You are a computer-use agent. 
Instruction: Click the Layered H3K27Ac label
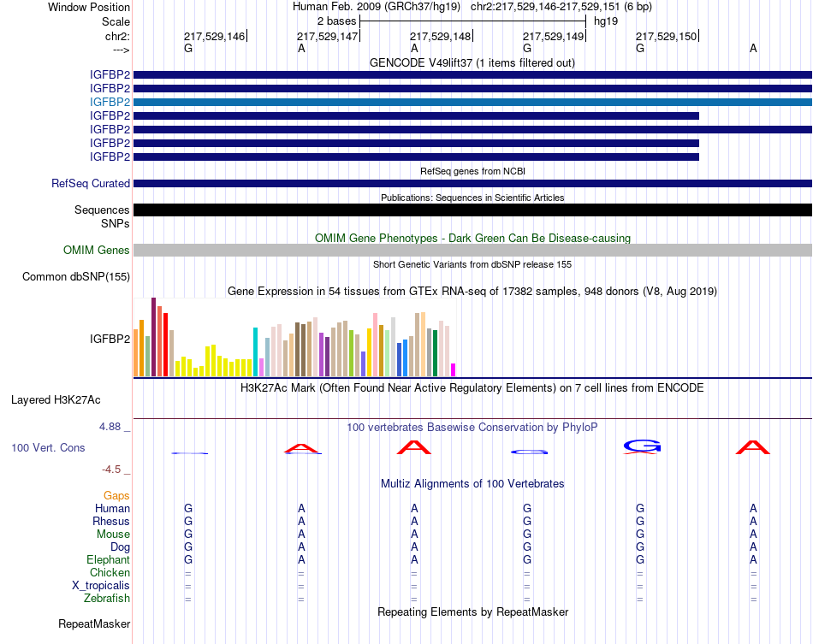click(56, 400)
